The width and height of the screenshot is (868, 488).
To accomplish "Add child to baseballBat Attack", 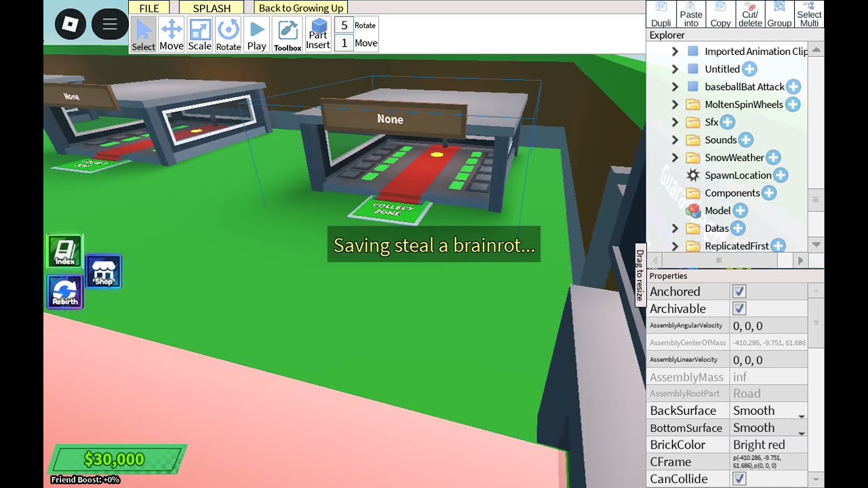I will pos(793,87).
